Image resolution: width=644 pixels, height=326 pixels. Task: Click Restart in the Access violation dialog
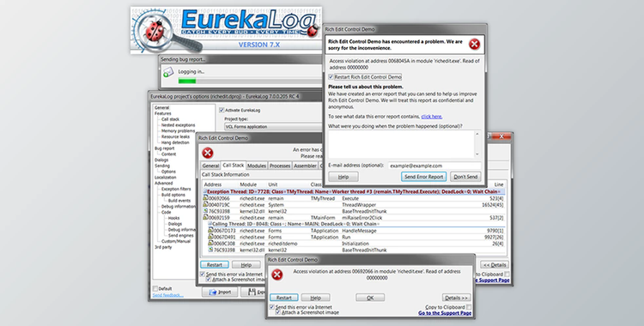(284, 298)
